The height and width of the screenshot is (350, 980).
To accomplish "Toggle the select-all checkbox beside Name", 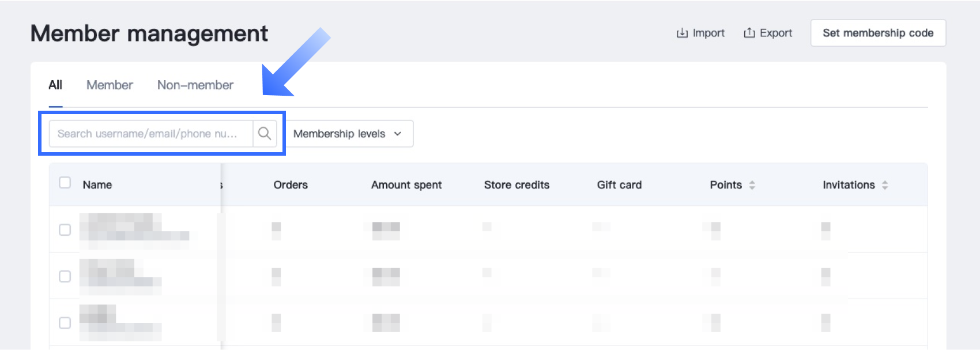I will point(65,183).
